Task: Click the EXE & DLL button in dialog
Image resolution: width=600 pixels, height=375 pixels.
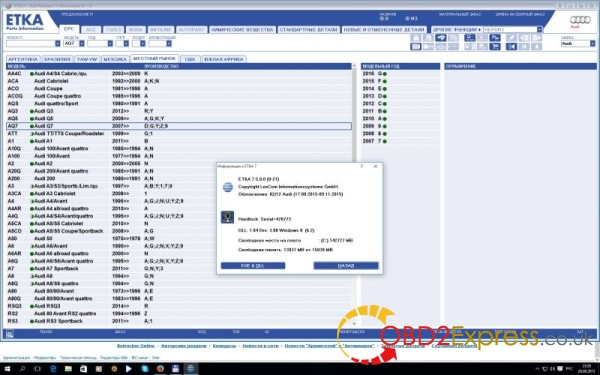Action: pyautogui.click(x=253, y=266)
